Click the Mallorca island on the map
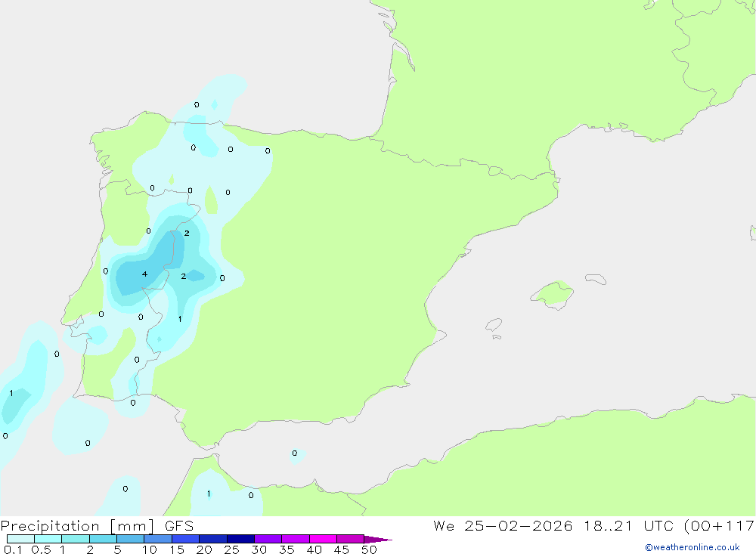 point(553,294)
